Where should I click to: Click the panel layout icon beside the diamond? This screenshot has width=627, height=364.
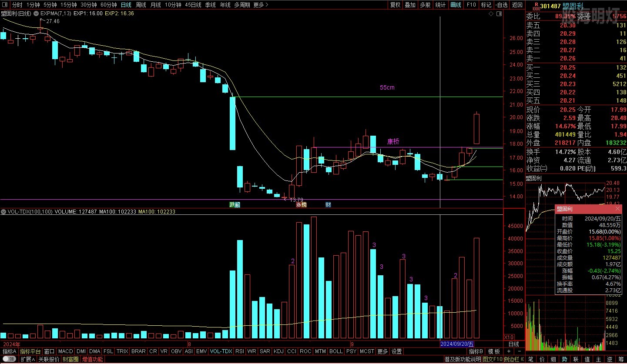coord(499,13)
